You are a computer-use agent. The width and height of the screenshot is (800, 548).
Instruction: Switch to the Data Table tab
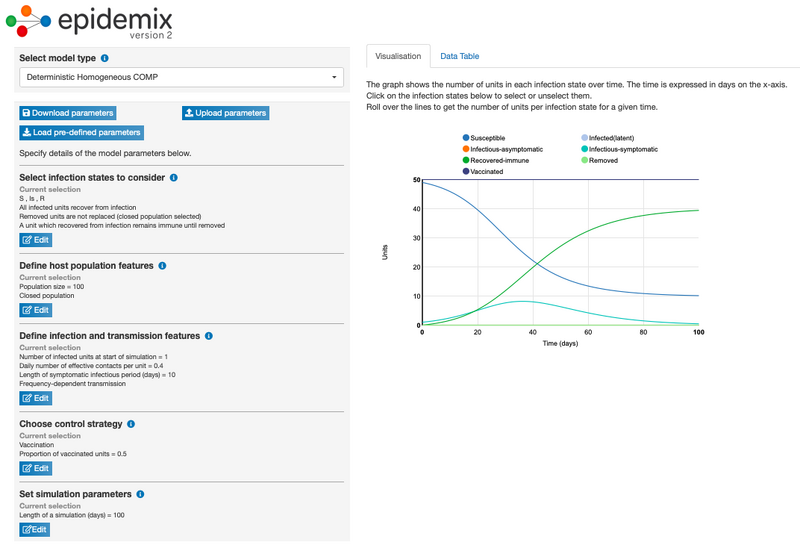(x=460, y=56)
